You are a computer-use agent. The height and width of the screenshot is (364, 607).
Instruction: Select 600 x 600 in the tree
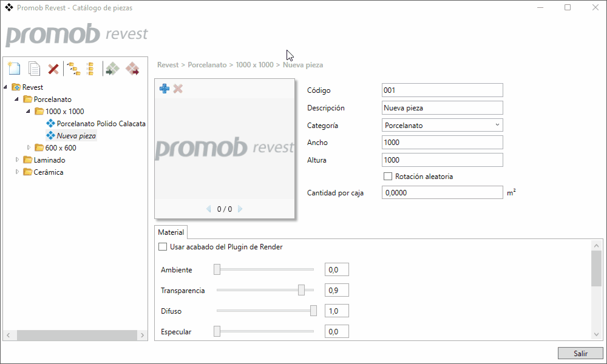[x=61, y=148]
